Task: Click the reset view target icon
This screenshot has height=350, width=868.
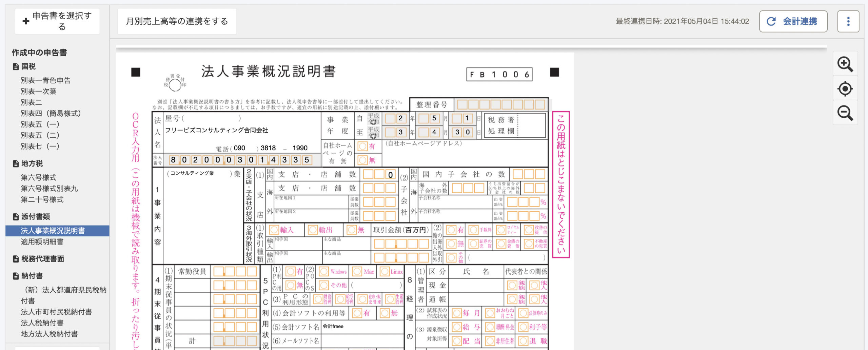Action: click(845, 89)
